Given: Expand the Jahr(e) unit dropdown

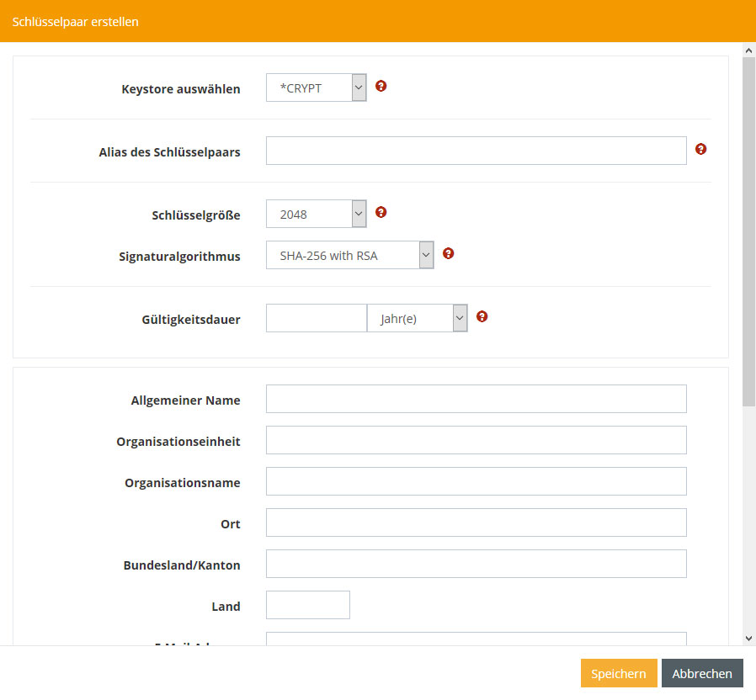Looking at the screenshot, I should coord(417,318).
